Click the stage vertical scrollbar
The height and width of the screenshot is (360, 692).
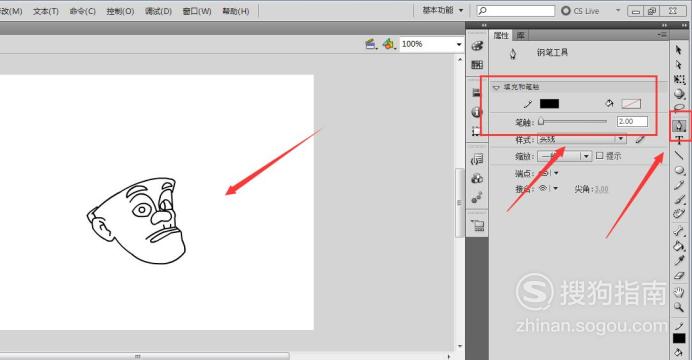coord(459,202)
